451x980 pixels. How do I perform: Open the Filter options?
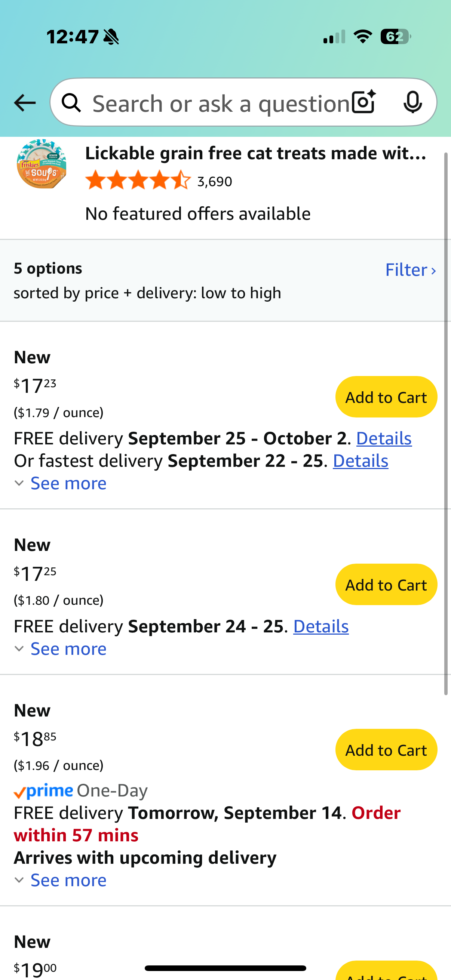pyautogui.click(x=410, y=270)
